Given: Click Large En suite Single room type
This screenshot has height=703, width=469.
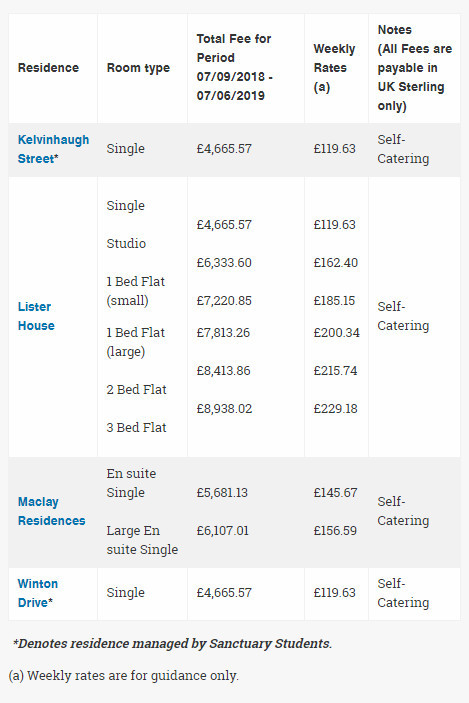Looking at the screenshot, I should [x=142, y=540].
